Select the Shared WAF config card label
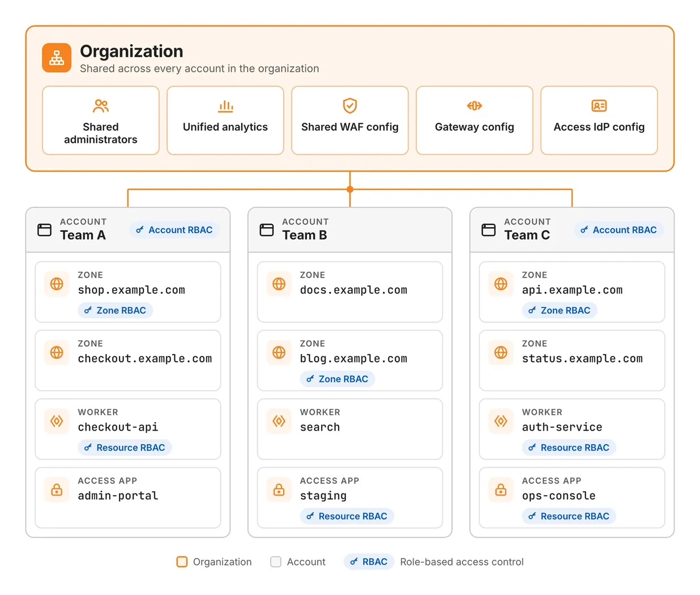This screenshot has height=595, width=700. tap(350, 127)
